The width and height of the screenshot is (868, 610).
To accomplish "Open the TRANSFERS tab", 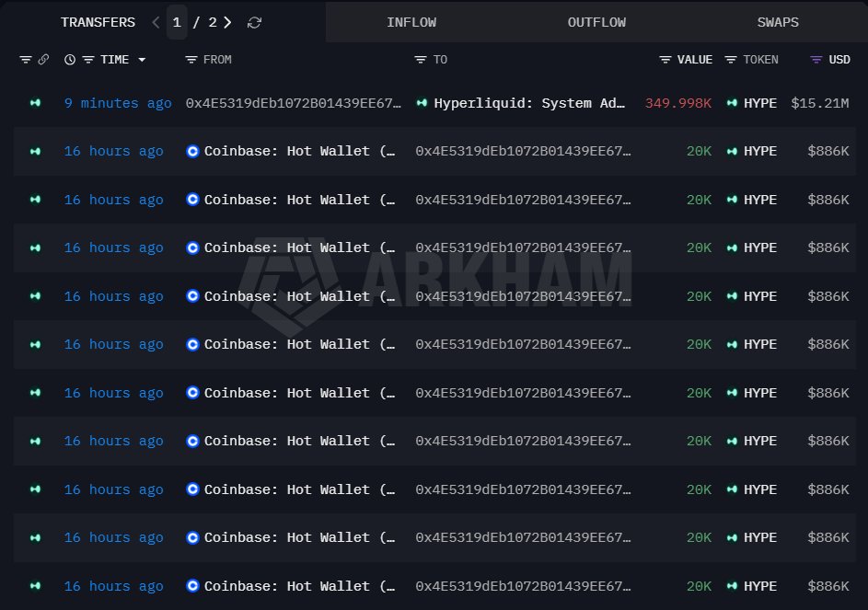I will pos(98,22).
